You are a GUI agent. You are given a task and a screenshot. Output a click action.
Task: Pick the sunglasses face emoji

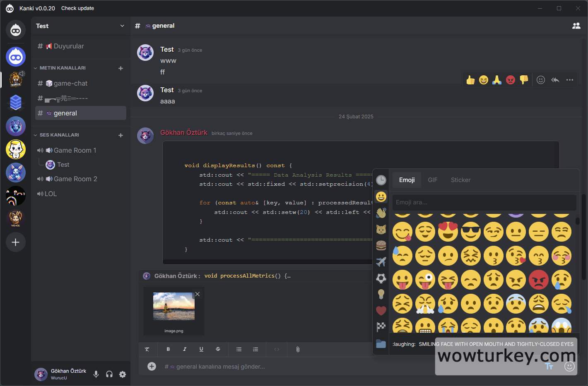[470, 232]
